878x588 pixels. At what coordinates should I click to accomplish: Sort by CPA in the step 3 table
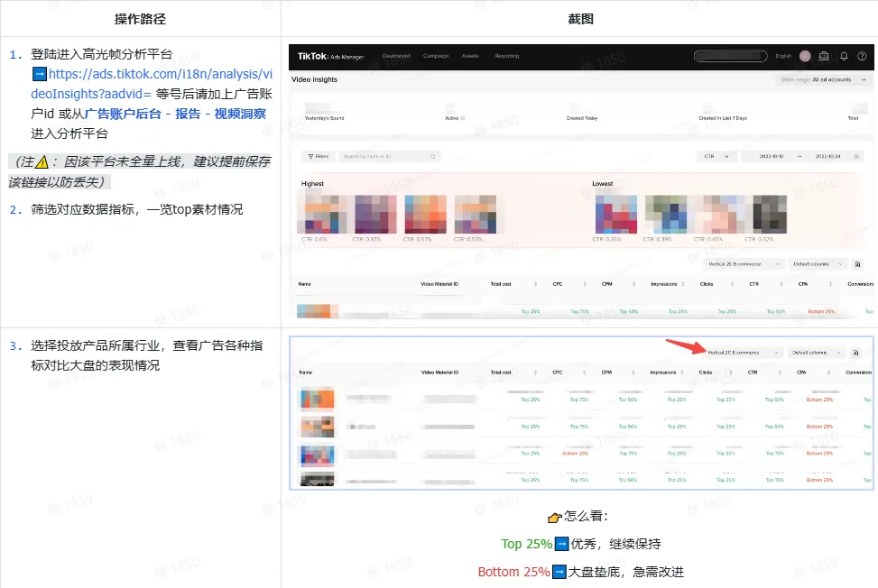tap(828, 372)
